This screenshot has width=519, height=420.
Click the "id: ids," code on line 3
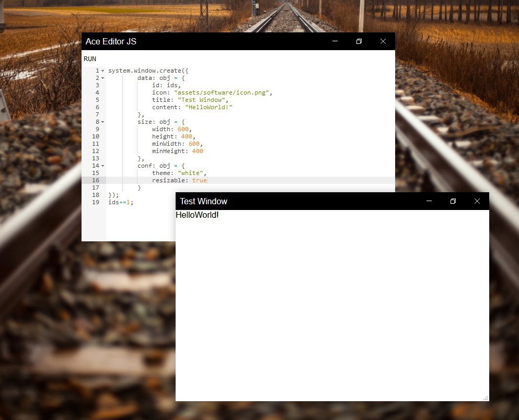(167, 85)
